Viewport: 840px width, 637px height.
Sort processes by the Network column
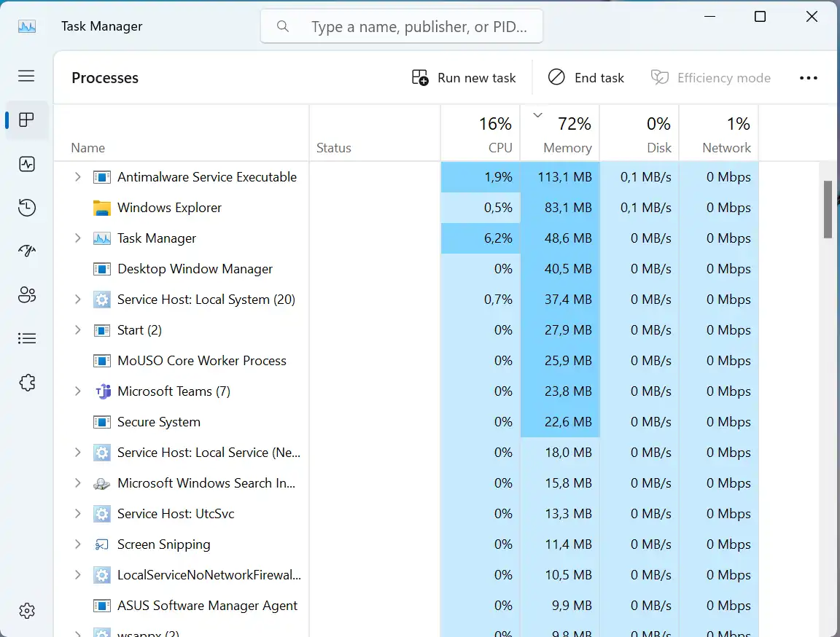point(719,133)
